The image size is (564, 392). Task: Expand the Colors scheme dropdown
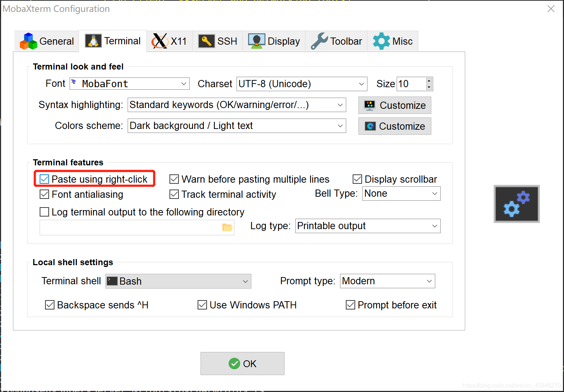(237, 126)
